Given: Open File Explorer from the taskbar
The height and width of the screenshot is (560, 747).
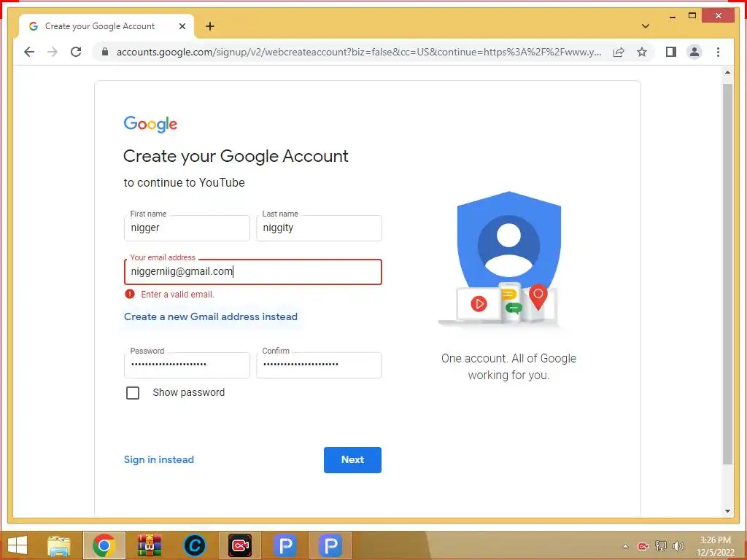Looking at the screenshot, I should point(59,545).
